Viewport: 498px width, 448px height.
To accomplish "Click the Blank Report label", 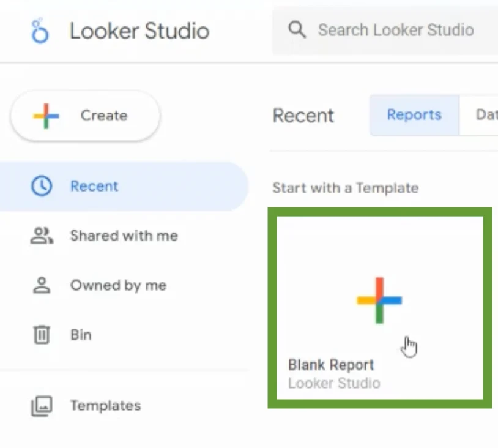I will click(331, 365).
